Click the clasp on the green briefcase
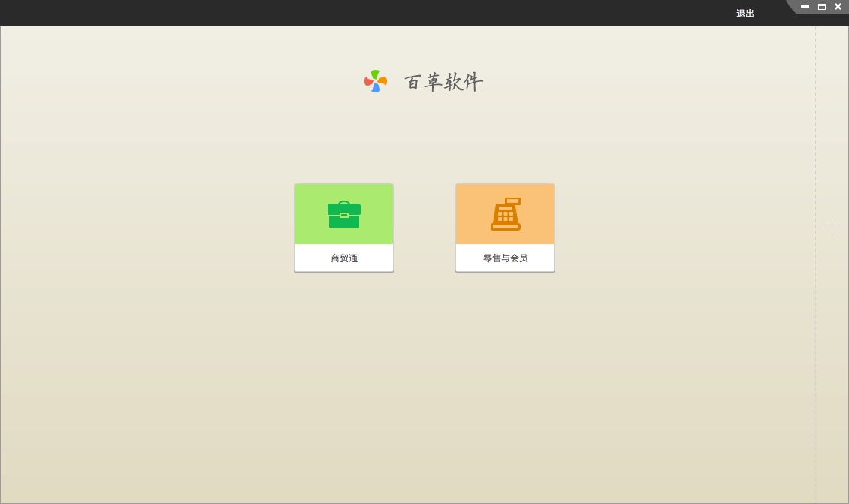The width and height of the screenshot is (849, 504). coord(344,215)
